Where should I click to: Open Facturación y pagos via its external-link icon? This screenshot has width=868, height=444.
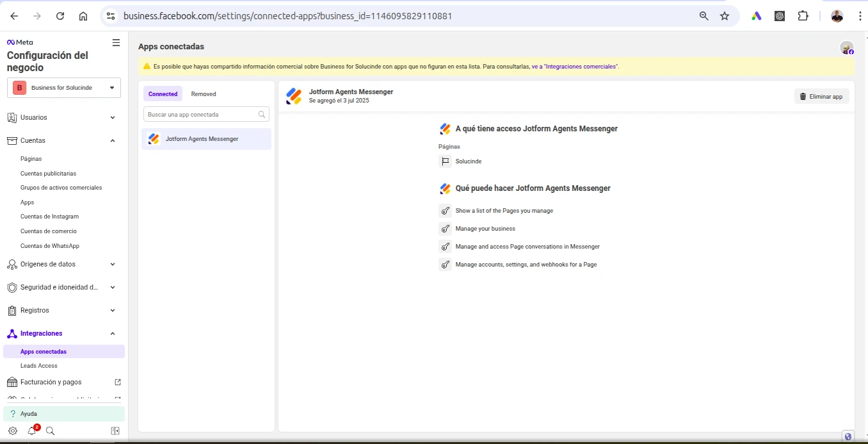pyautogui.click(x=117, y=381)
